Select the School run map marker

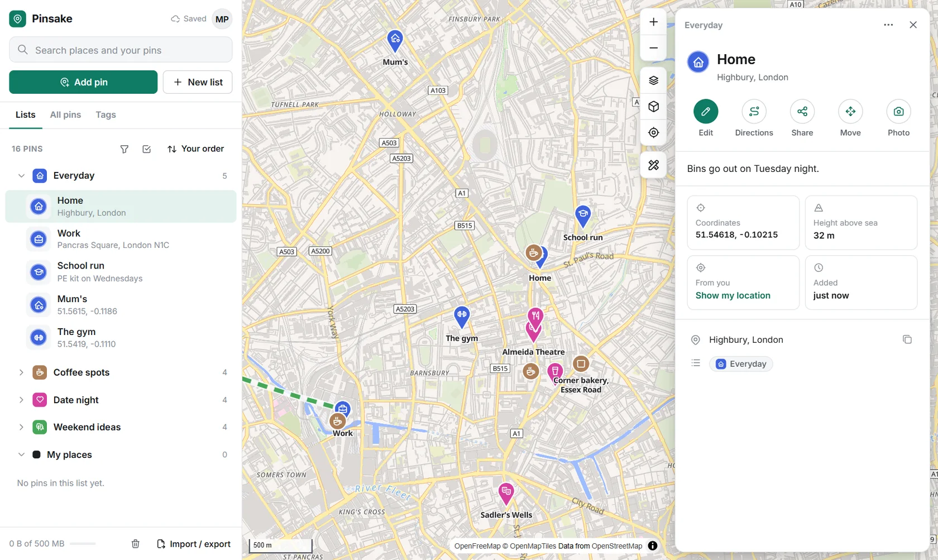(582, 216)
